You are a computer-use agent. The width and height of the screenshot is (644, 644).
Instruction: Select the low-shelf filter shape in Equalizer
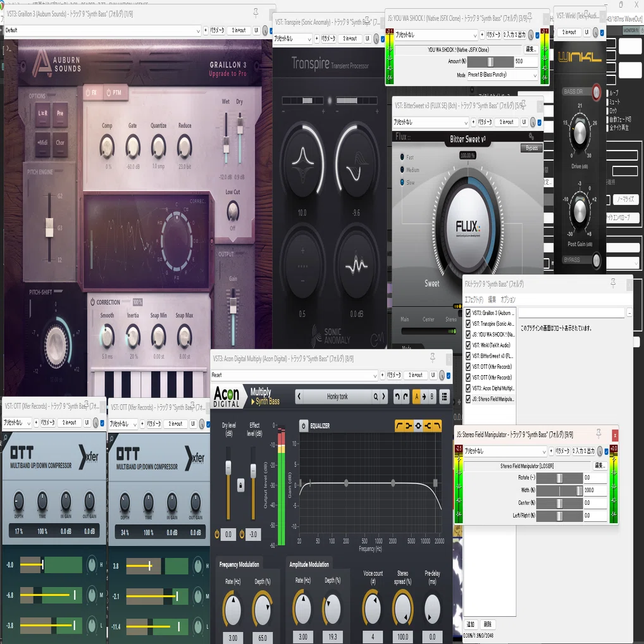point(408,426)
